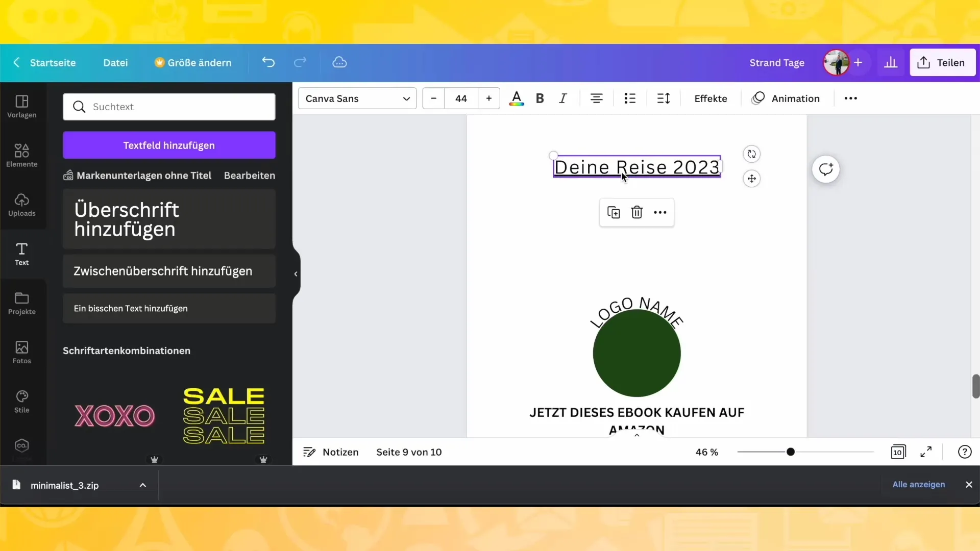Open the Startseite menu
The width and height of the screenshot is (980, 551).
[x=53, y=63]
